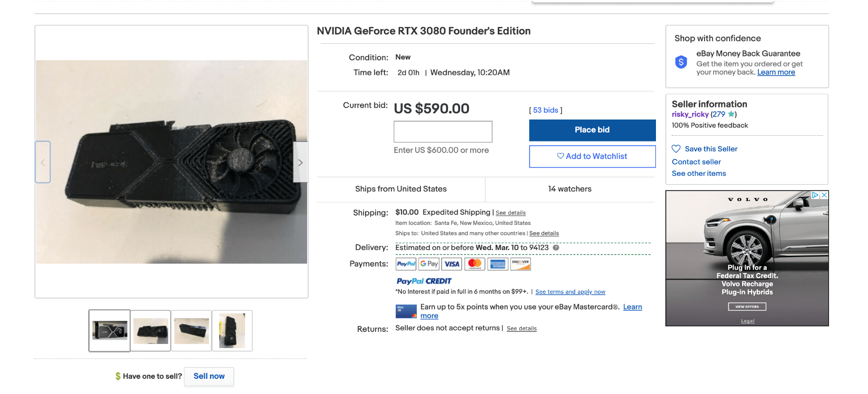Viewport: 868px width, 394px height.
Task: Select the fourth product thumbnail
Action: [232, 331]
